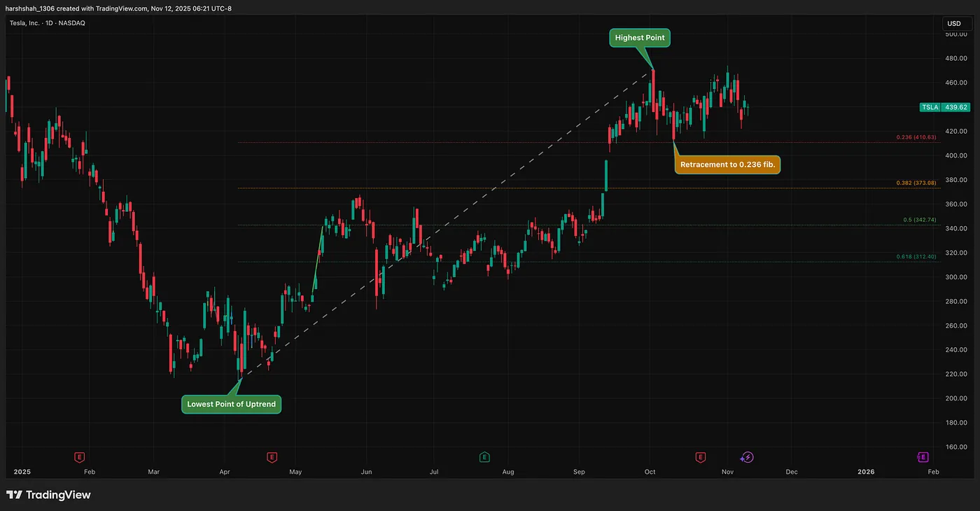Click the 0.236 (410.63) fib level label
This screenshot has width=980, height=511.
[916, 137]
